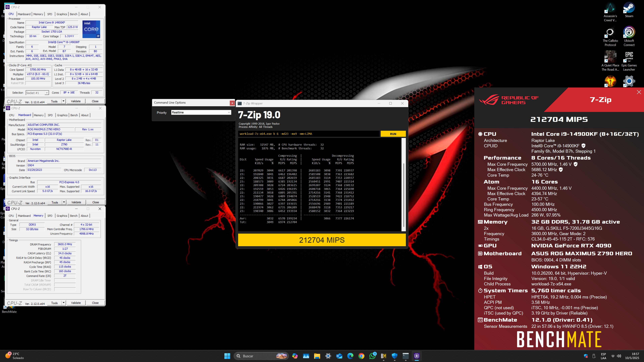
Task: Open Windows Security tray icon
Action: pyautogui.click(x=586, y=356)
